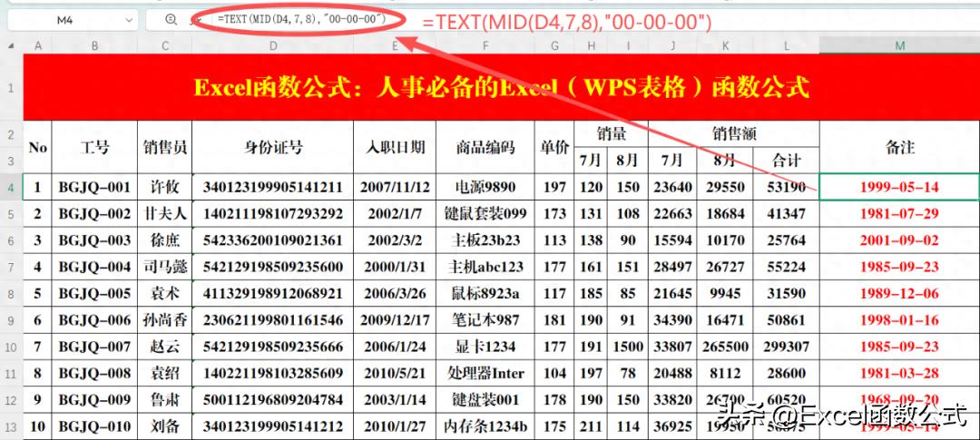980x440 pixels.
Task: Select remark cell '2001-09-02'
Action: (899, 240)
